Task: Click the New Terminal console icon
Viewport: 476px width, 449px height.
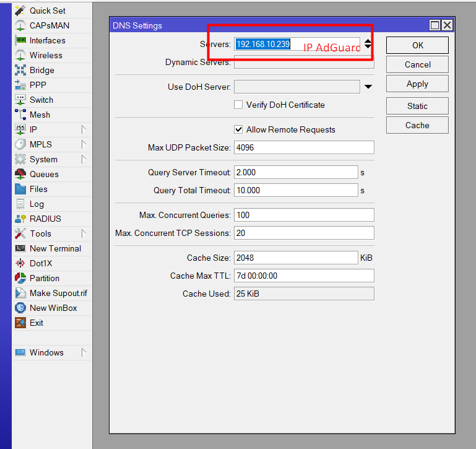Action: (x=20, y=248)
